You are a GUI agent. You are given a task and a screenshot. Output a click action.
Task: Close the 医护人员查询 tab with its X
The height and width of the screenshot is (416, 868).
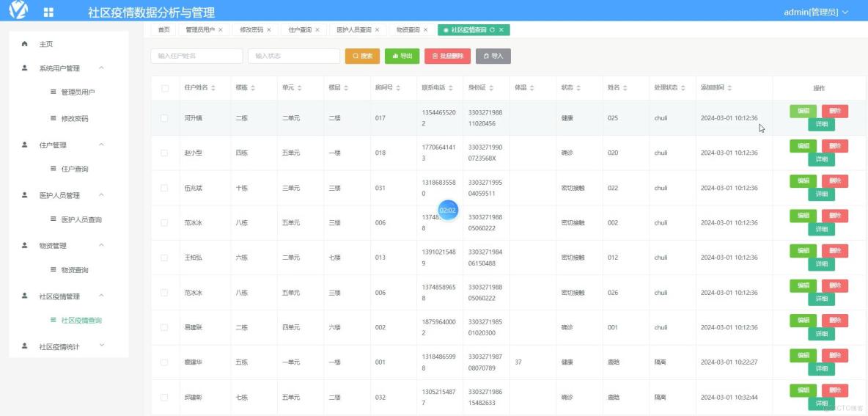(x=377, y=30)
